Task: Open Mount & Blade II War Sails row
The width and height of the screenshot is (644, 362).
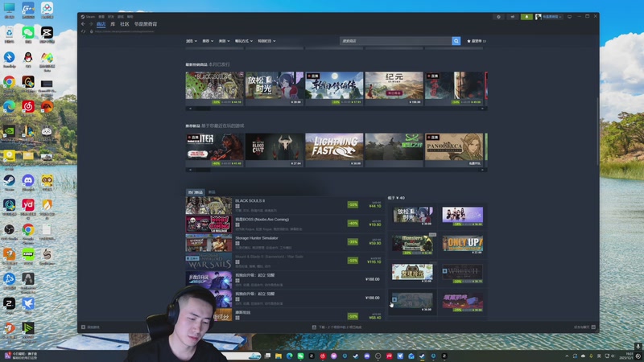Action: (x=285, y=261)
